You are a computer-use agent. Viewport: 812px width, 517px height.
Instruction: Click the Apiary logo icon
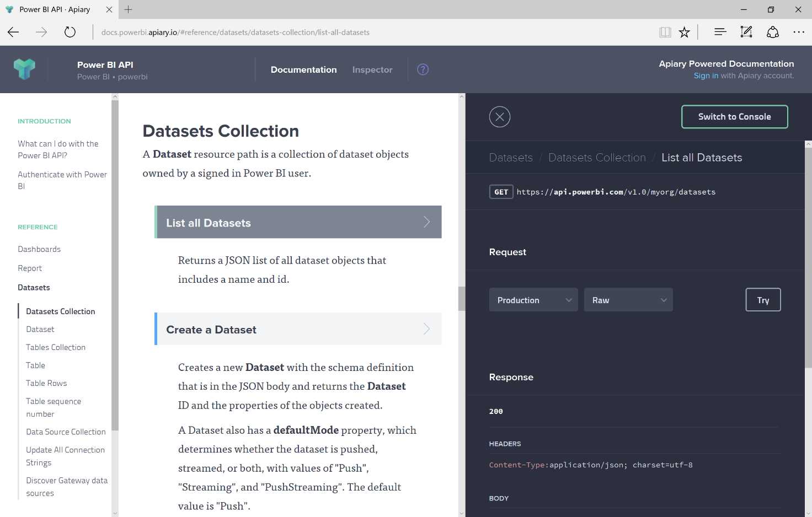[x=24, y=69]
